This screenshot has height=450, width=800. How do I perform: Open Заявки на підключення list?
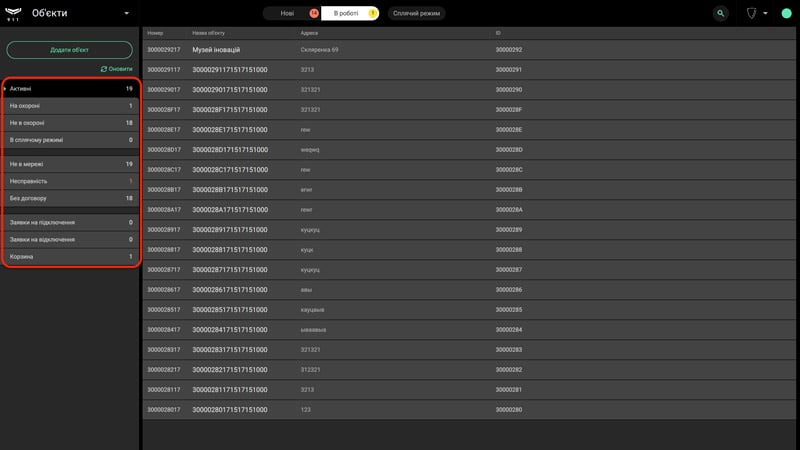71,222
